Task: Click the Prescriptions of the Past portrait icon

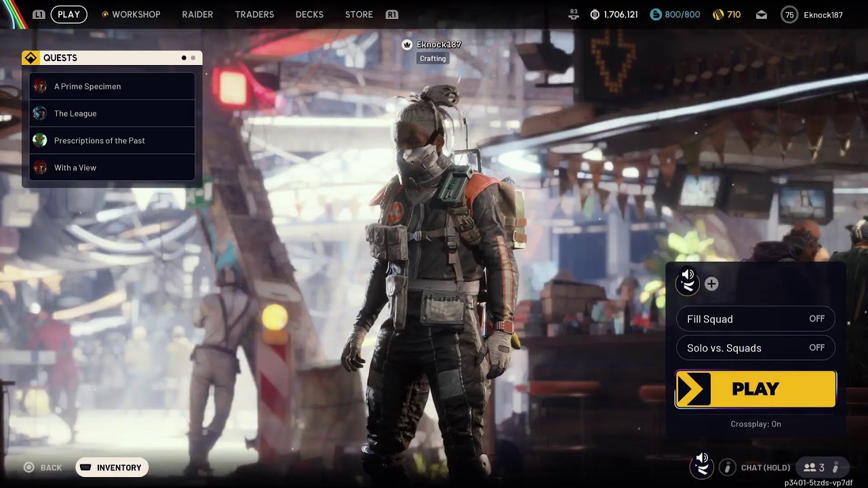Action: [40, 140]
